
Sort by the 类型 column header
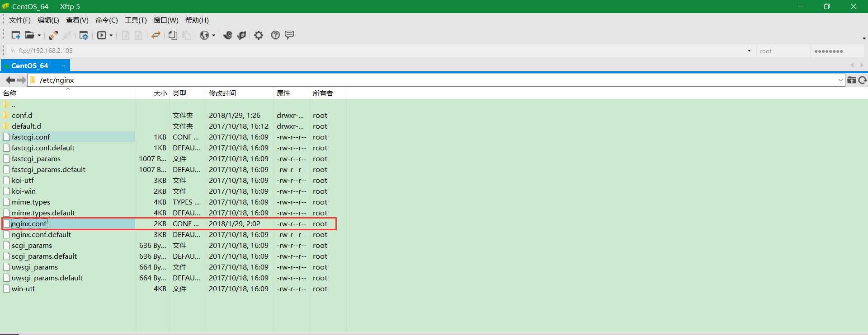[188, 93]
